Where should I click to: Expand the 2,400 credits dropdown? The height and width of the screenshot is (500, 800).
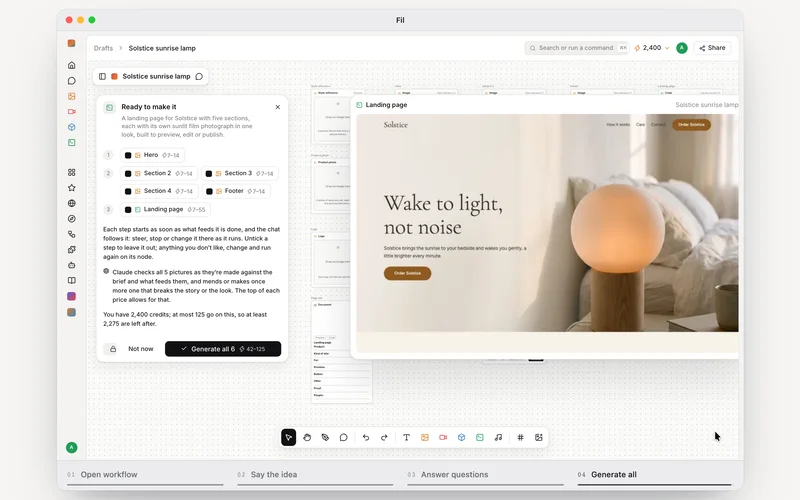tap(652, 48)
